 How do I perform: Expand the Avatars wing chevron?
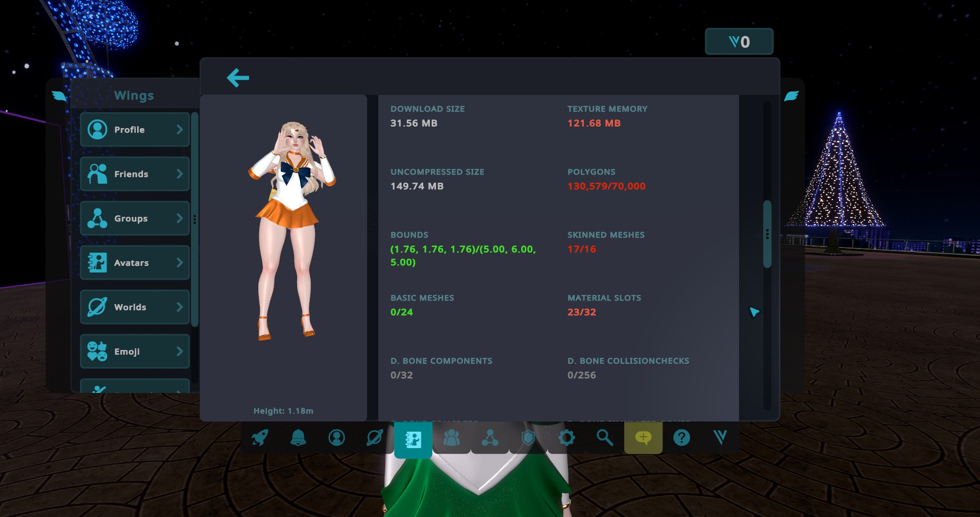click(x=180, y=263)
